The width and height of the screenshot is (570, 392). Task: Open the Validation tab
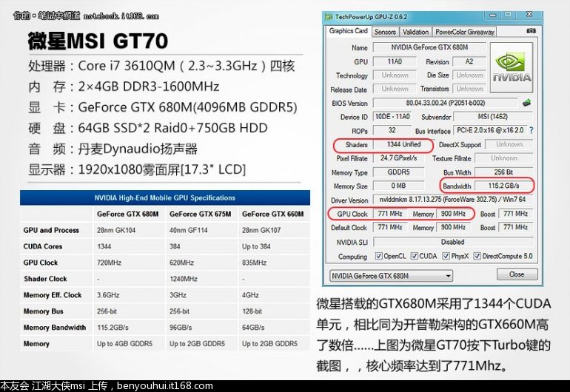tap(415, 32)
